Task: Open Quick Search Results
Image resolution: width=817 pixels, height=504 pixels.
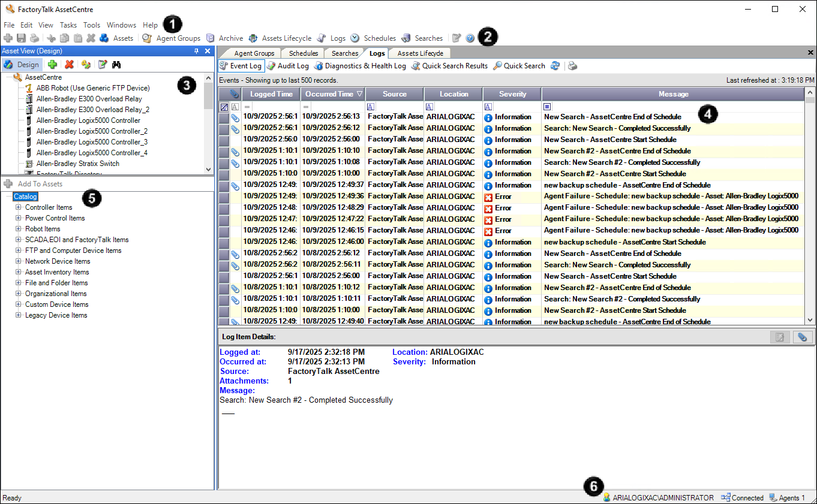Action: point(450,66)
